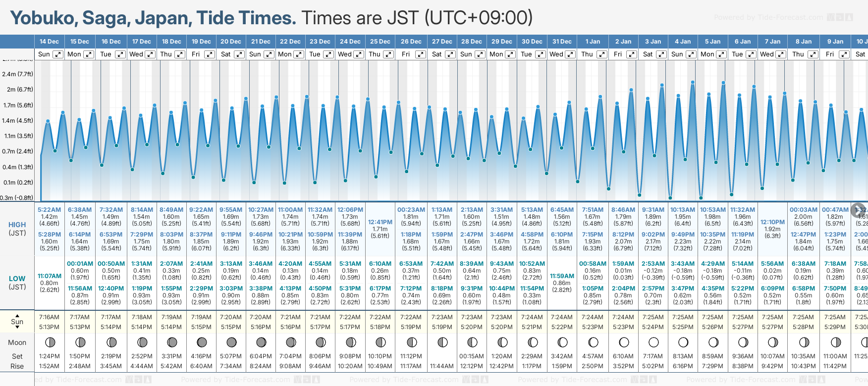Click the Powered by Tide-Forecast.com watermark at top

768,17
